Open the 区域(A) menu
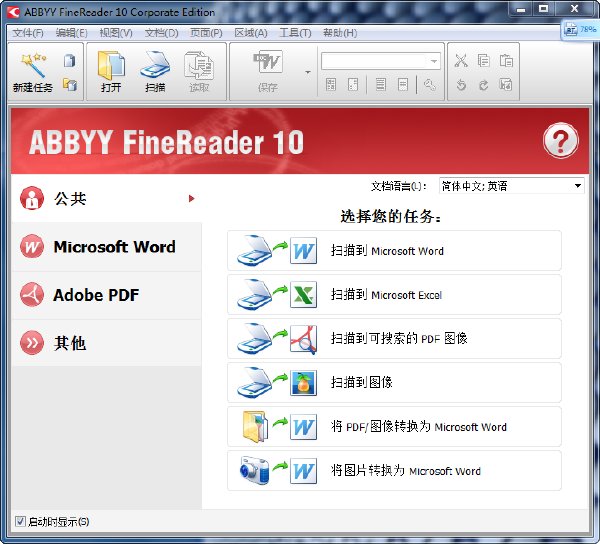 (251, 33)
